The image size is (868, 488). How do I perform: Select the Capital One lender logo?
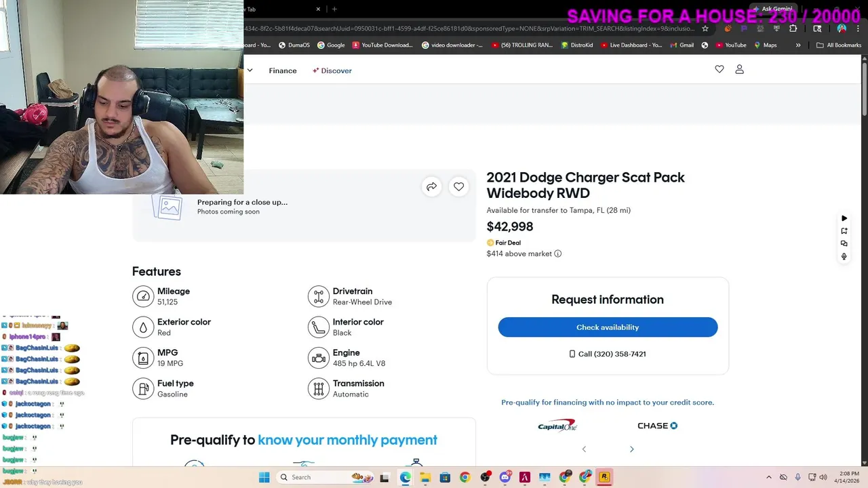[x=557, y=426]
